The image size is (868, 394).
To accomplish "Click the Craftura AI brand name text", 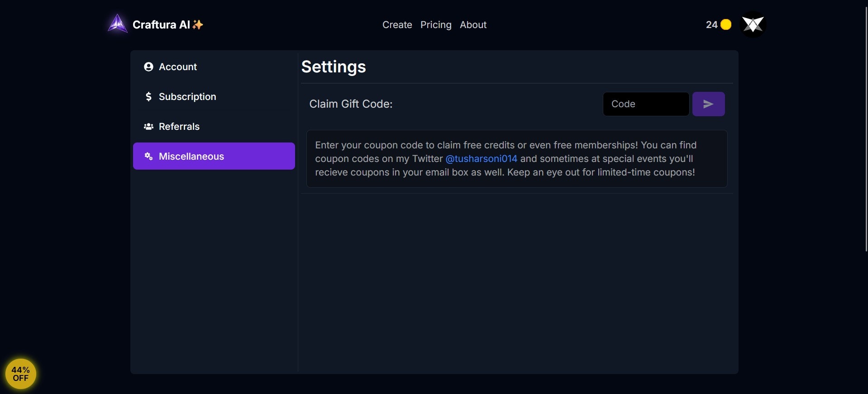I will tap(161, 25).
